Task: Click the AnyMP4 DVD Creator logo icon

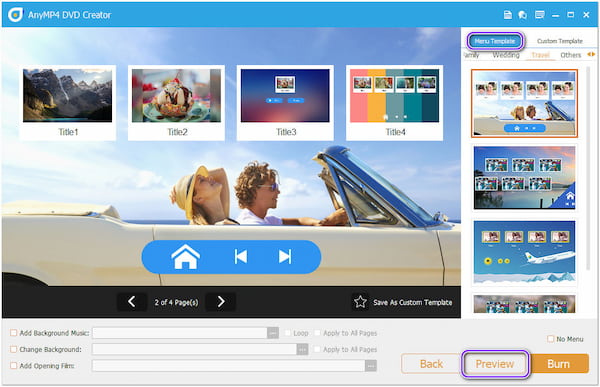Action: pyautogui.click(x=15, y=15)
